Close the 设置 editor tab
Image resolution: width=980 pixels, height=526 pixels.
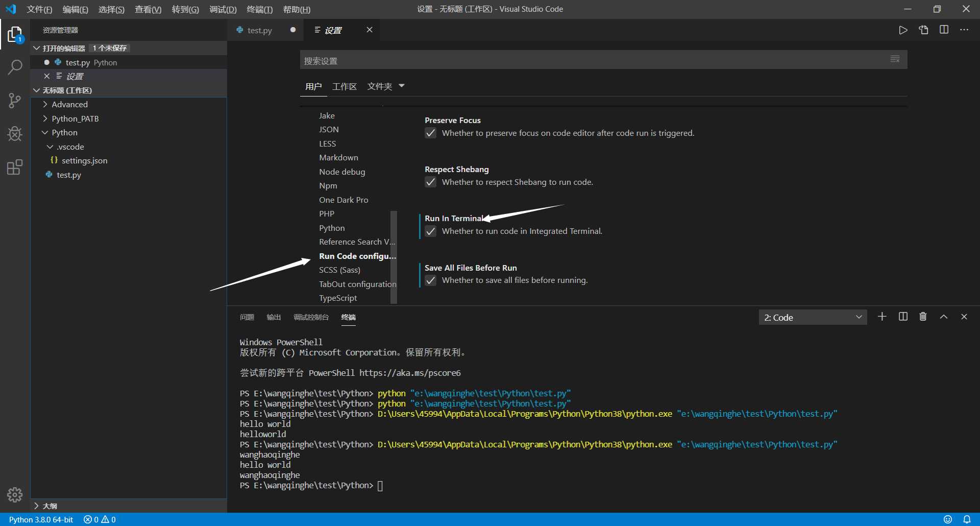point(370,30)
